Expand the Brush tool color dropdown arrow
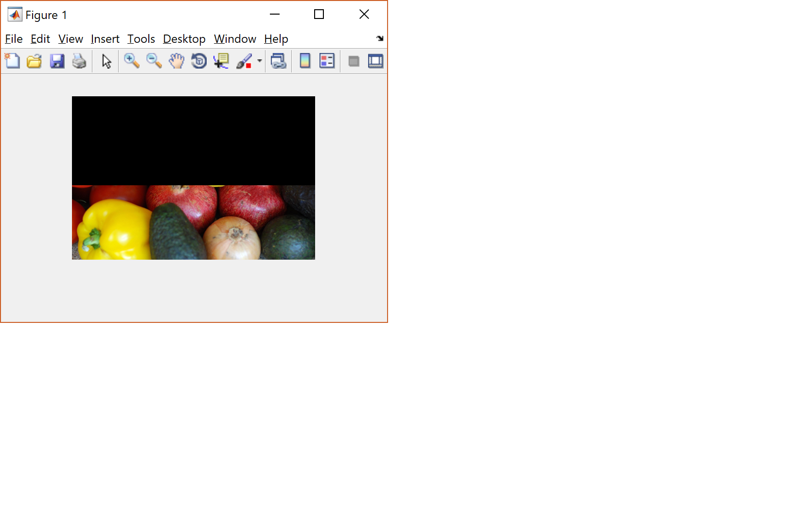This screenshot has width=798, height=532. point(260,61)
